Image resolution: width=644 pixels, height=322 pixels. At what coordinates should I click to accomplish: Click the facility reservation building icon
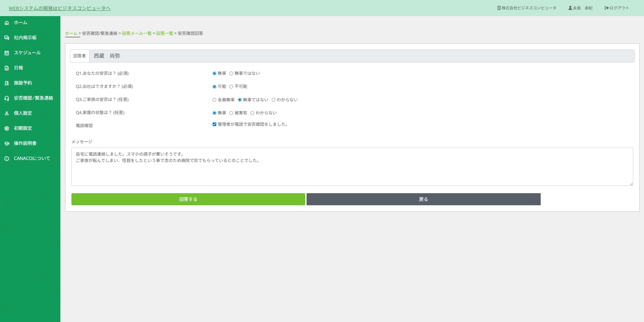tap(7, 83)
